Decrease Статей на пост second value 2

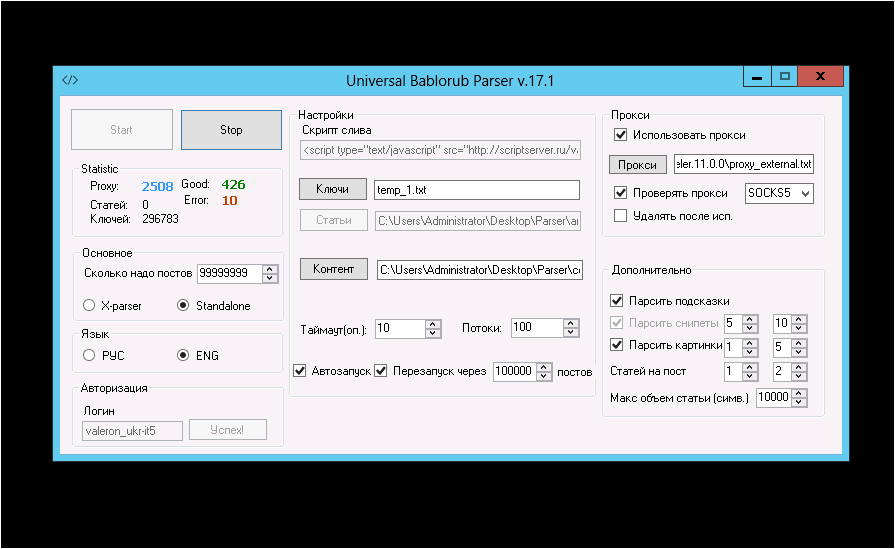(799, 376)
